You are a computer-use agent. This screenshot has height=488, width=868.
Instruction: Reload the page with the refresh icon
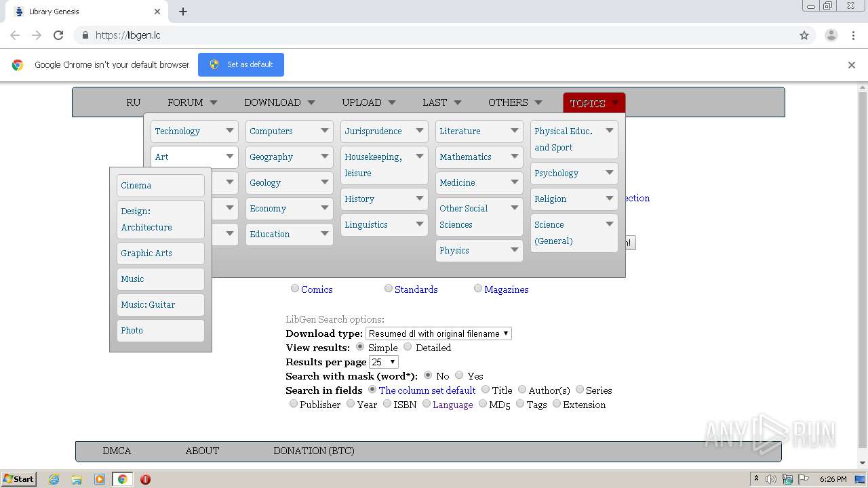pos(58,35)
